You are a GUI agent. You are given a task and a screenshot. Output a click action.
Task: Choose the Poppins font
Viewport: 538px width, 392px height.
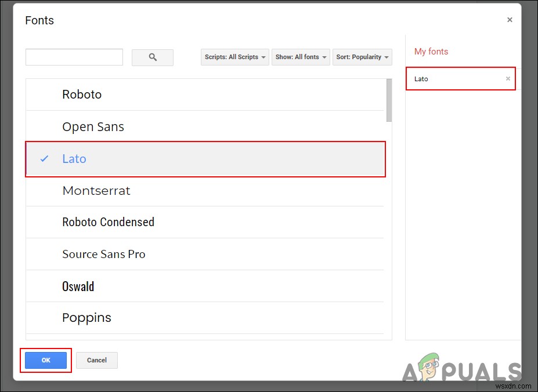point(86,318)
